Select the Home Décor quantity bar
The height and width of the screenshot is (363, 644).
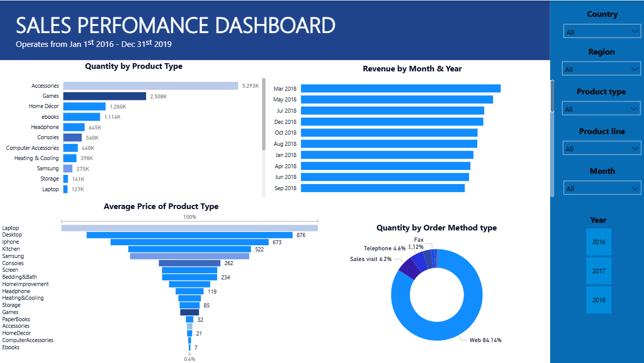(84, 107)
